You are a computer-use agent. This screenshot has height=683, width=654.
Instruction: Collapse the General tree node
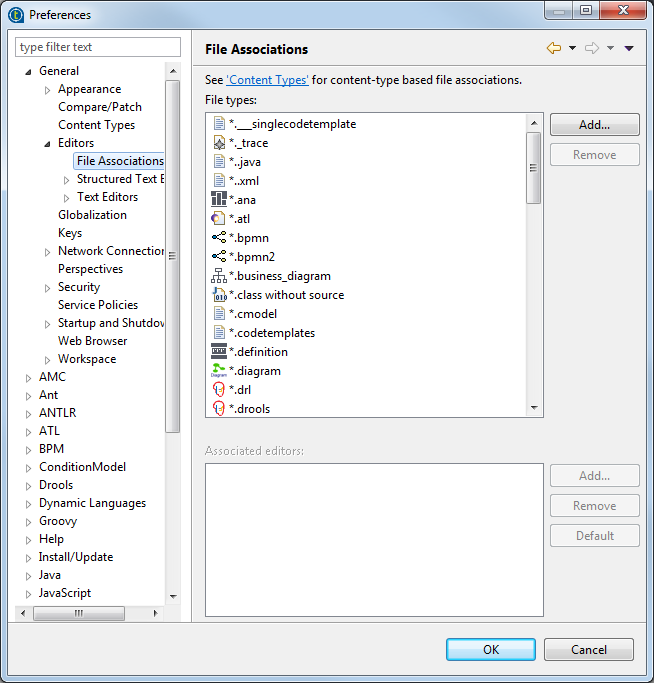[28, 72]
